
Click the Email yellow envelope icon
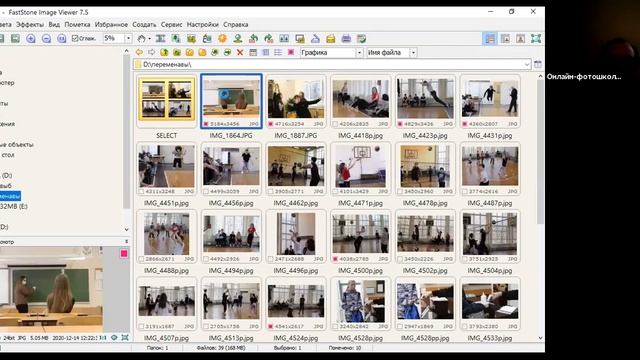click(331, 39)
